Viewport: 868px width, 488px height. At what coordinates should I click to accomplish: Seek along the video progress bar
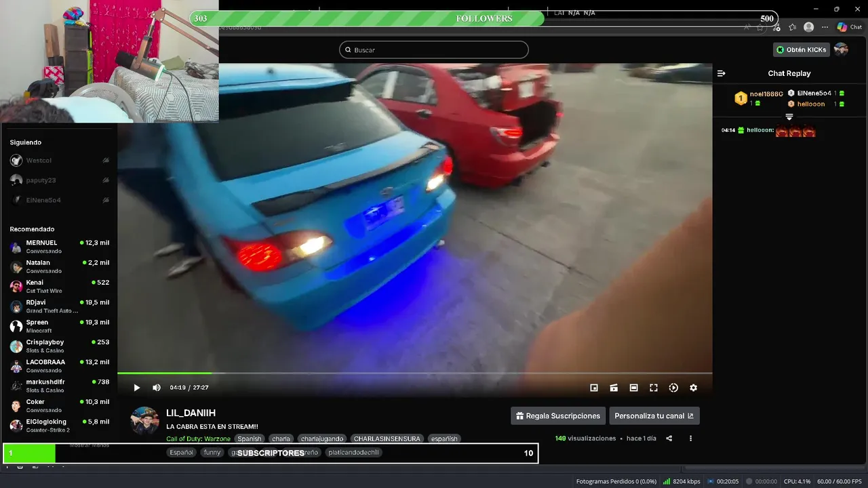pyautogui.click(x=415, y=373)
